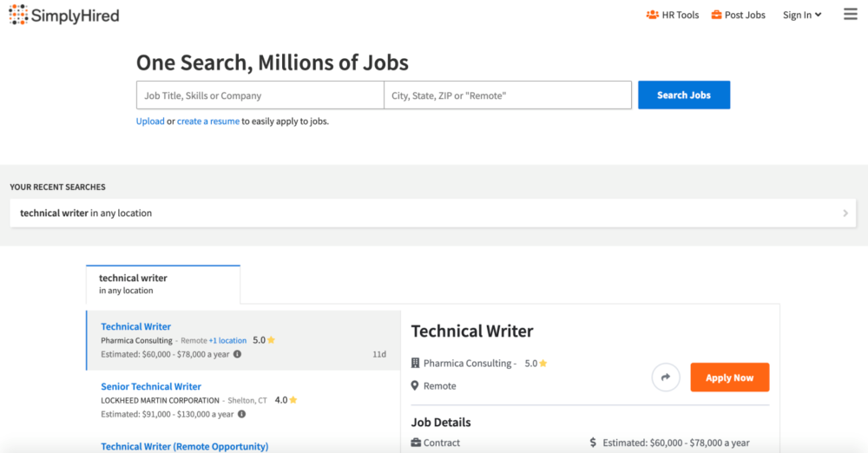This screenshot has width=868, height=453.
Task: Click chevron arrow on recent search row
Action: pyautogui.click(x=845, y=213)
